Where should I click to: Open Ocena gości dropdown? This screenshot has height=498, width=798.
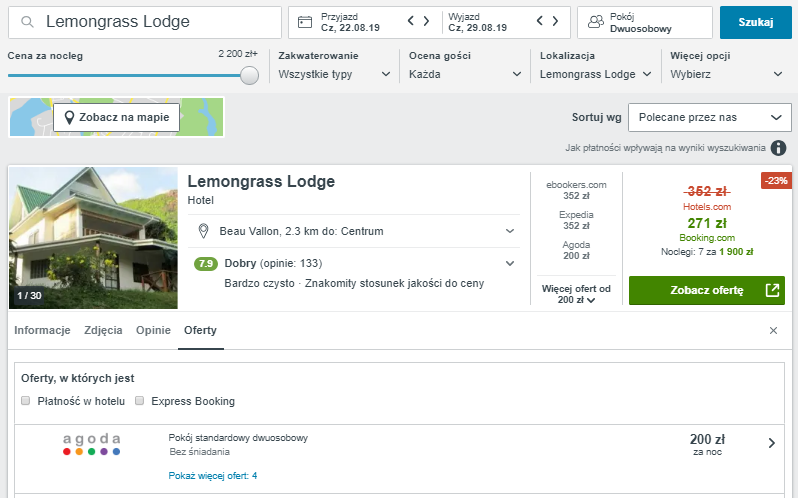point(465,74)
